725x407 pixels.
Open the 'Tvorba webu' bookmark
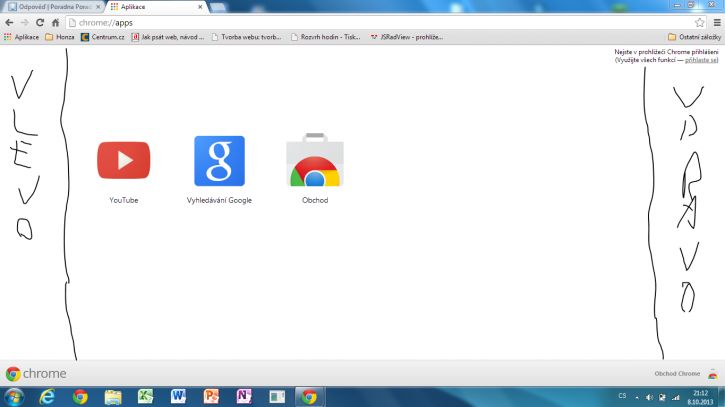(x=246, y=37)
